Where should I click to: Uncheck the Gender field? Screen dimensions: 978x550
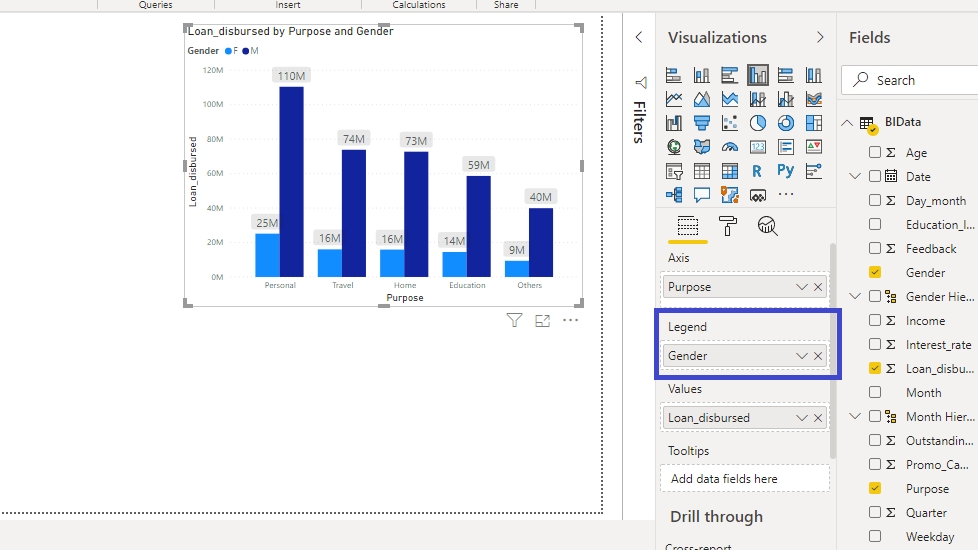click(875, 272)
